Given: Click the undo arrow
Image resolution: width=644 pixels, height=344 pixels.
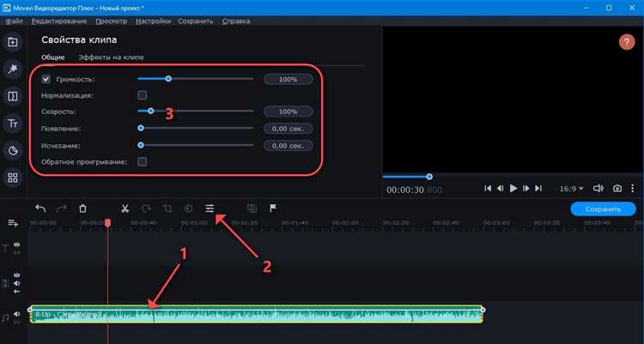Looking at the screenshot, I should (40, 208).
